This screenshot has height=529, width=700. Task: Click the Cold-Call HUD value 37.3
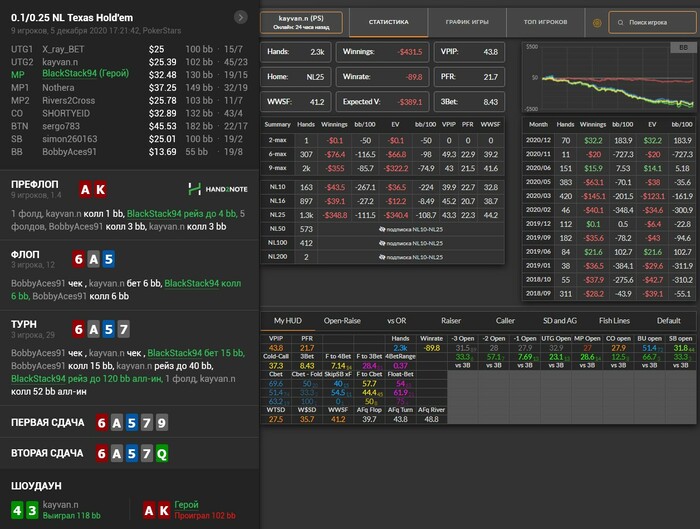[276, 366]
